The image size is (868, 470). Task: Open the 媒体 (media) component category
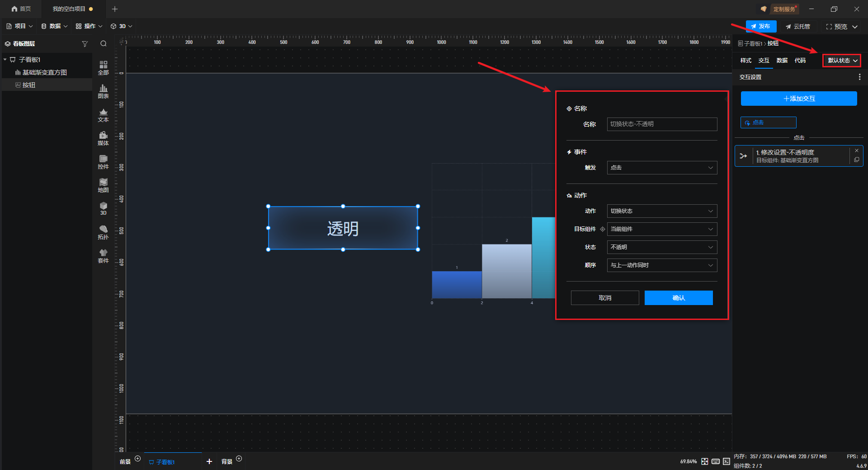(x=103, y=138)
